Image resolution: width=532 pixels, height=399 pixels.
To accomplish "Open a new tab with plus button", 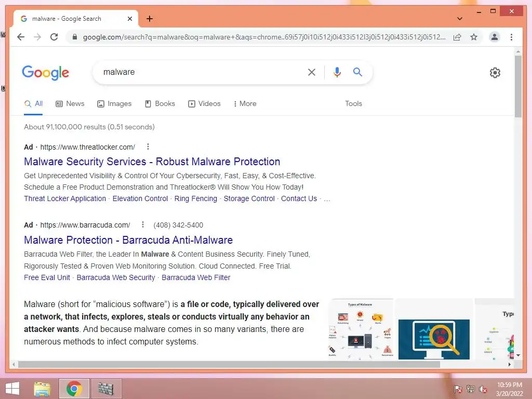I will point(149,19).
